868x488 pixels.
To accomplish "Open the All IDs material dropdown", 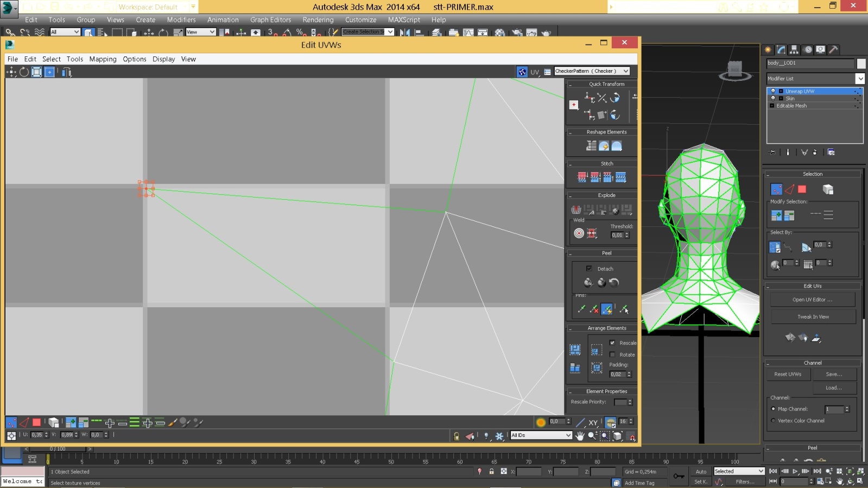I will (x=541, y=435).
